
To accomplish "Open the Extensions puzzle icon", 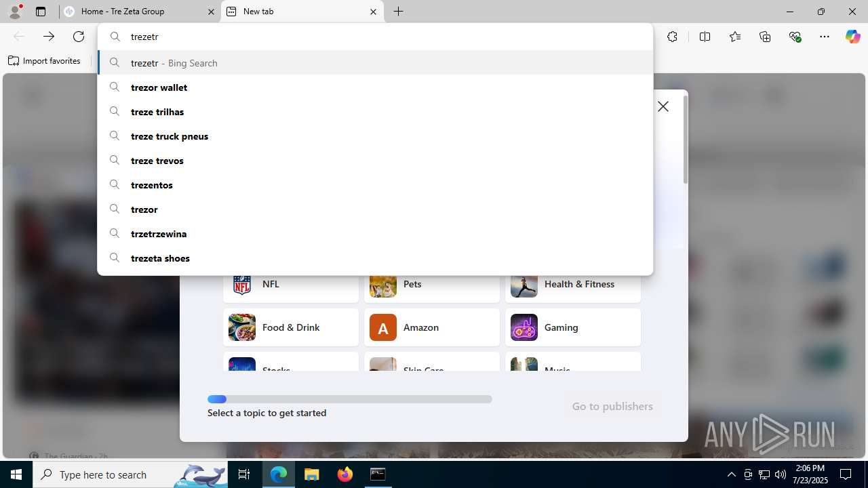I will [x=672, y=37].
